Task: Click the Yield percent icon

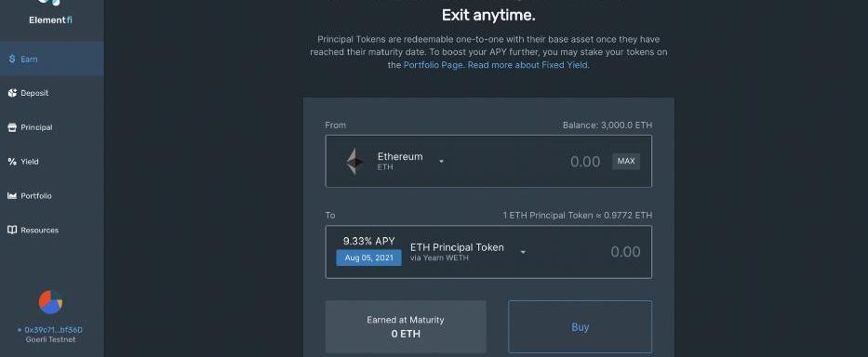Action: click(12, 162)
